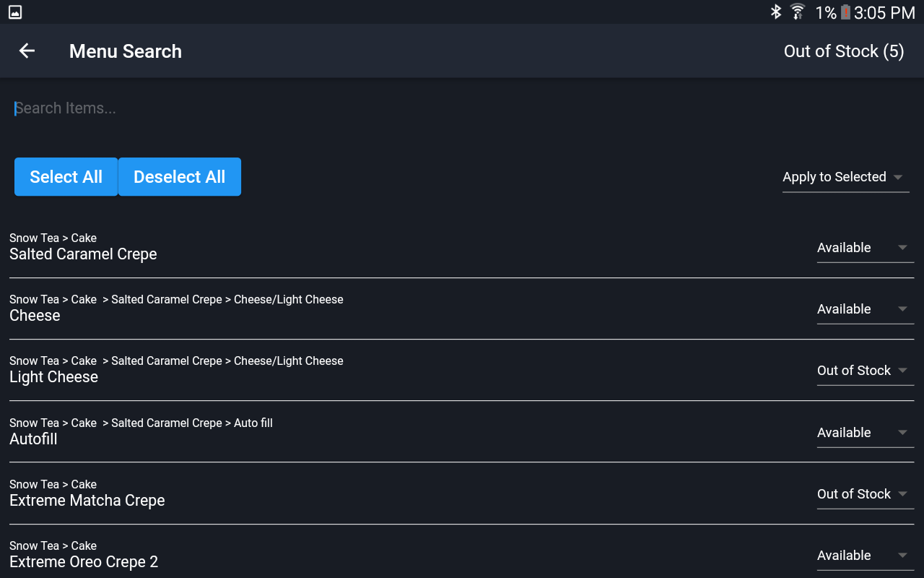Select the Autofill item name

click(33, 439)
